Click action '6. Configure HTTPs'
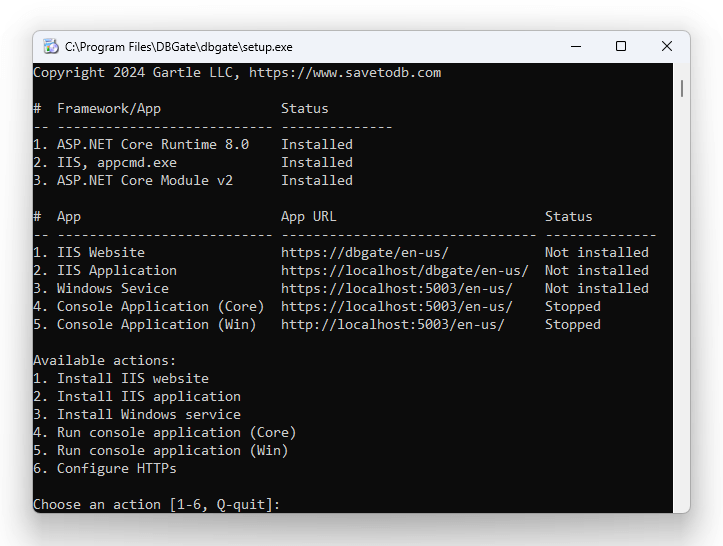This screenshot has height=546, width=723. [105, 469]
